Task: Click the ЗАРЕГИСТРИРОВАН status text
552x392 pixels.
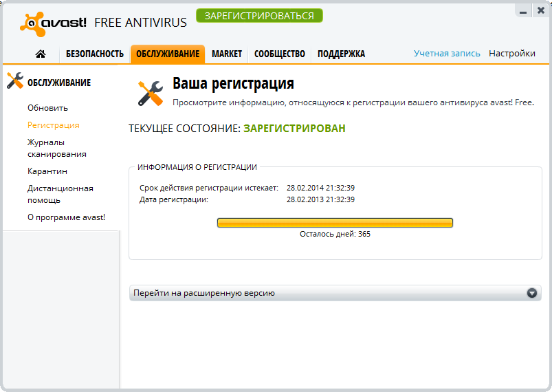Action: coord(294,128)
